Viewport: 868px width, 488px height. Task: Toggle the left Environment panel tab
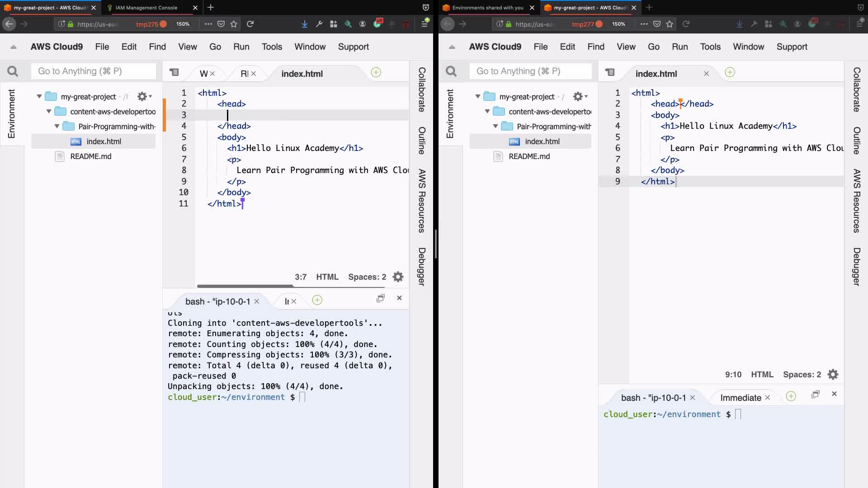(11, 113)
